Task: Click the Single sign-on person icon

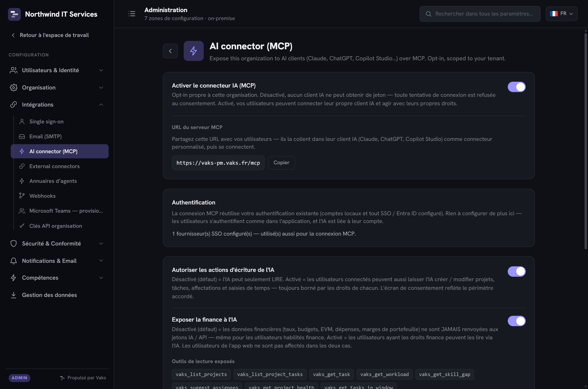Action: (x=22, y=121)
